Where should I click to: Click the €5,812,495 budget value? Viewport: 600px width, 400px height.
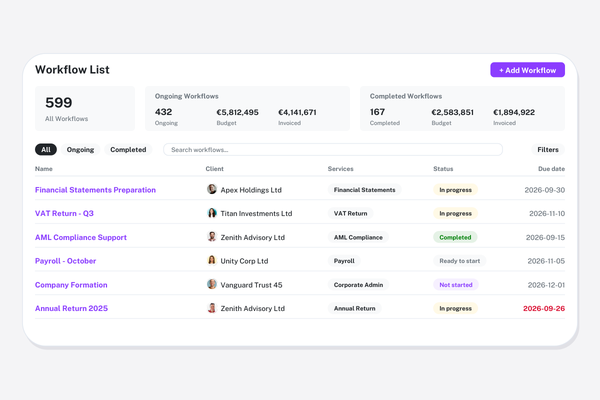[237, 113]
